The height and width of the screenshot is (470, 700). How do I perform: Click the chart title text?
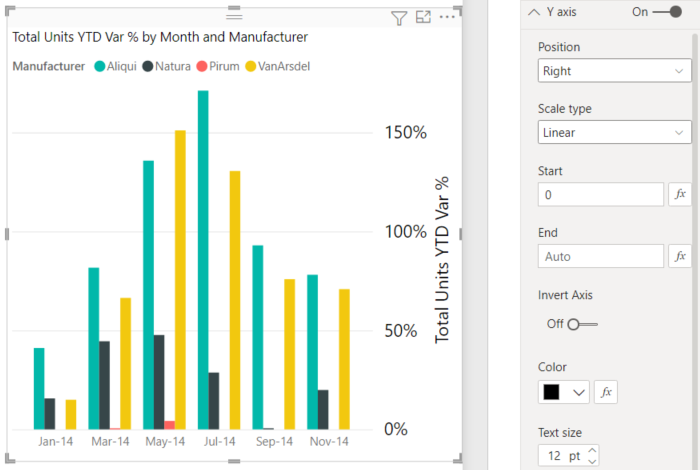160,37
